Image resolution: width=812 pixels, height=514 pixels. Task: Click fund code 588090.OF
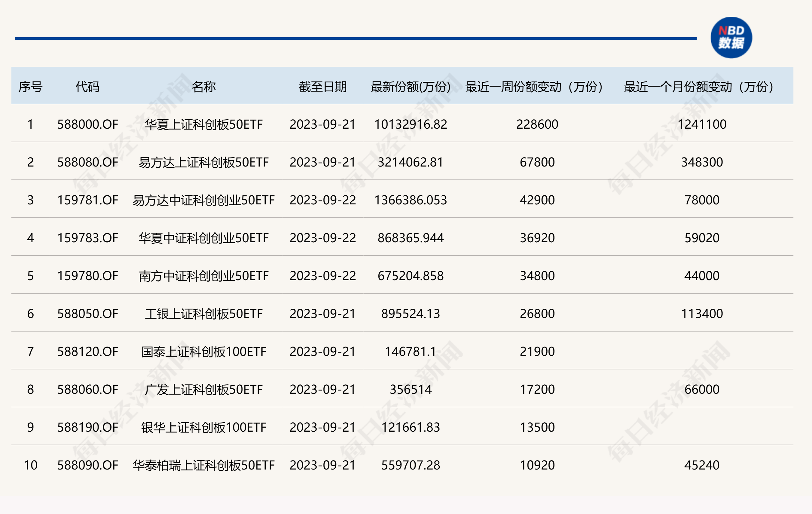point(88,465)
